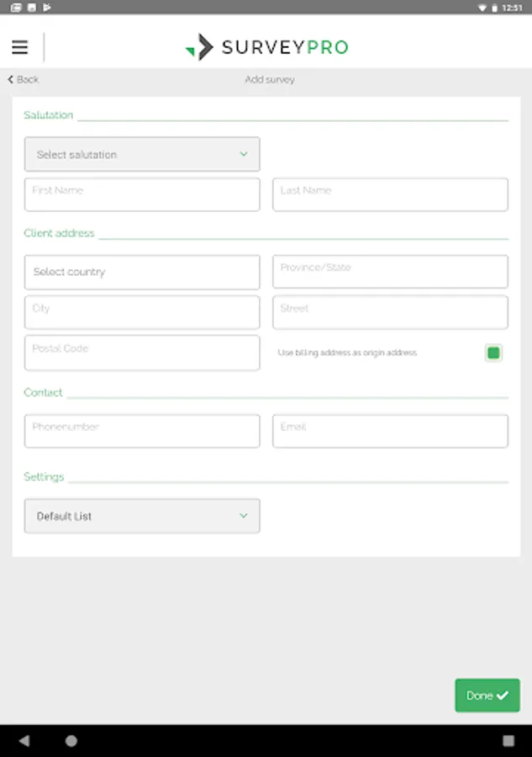Toggle use billing address checkbox
Screen dimensions: 532x757
493,352
